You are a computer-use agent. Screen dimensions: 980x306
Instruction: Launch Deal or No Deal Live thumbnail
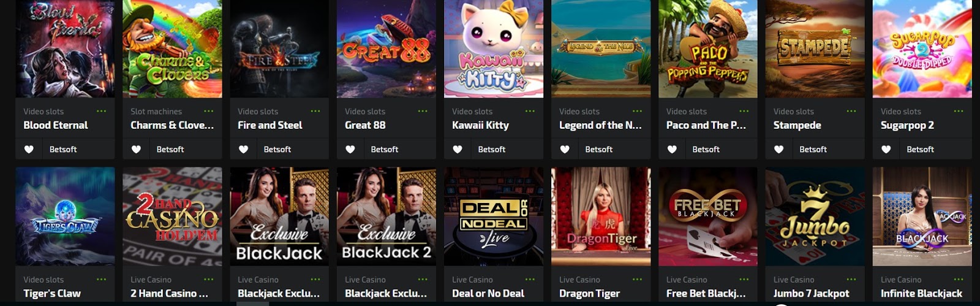tap(494, 216)
